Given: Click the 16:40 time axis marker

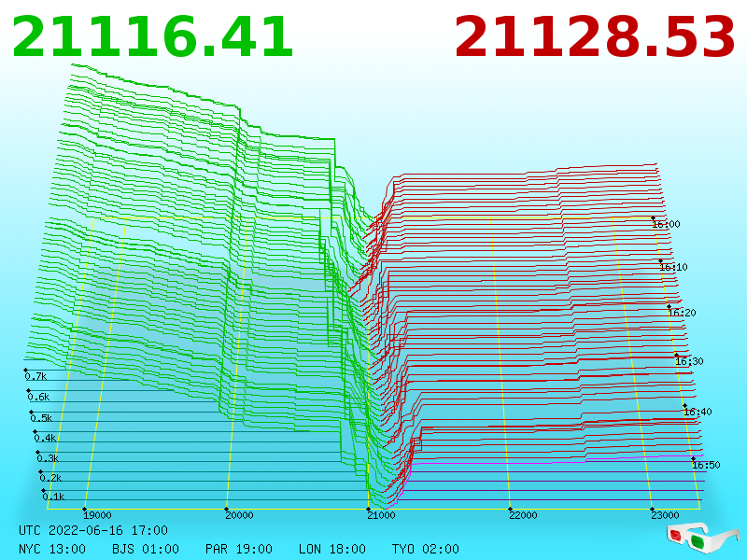Looking at the screenshot, I should point(698,412).
